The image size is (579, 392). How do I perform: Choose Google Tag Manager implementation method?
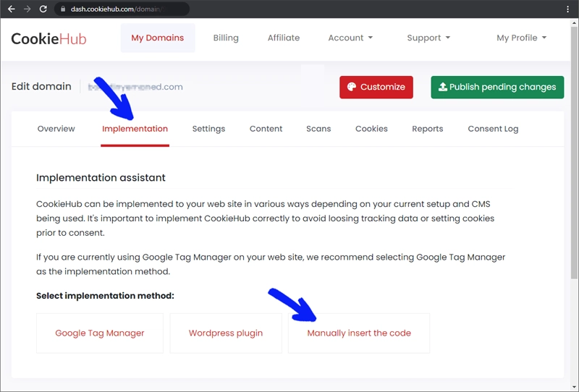click(100, 333)
